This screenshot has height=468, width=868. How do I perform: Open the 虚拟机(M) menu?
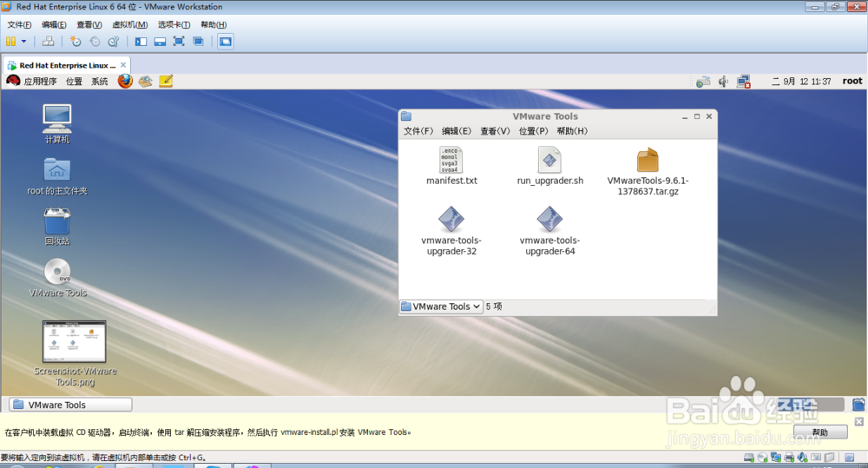click(129, 24)
